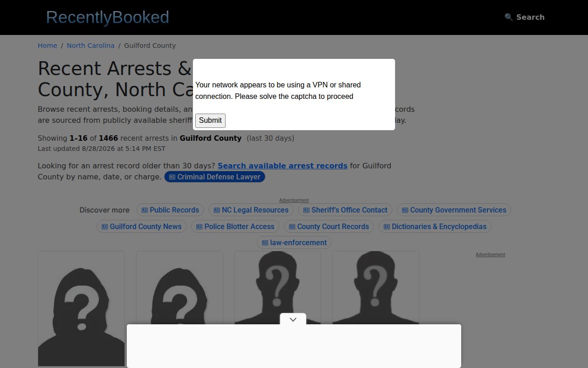Click the Police Blotter Access chip icon

199,227
